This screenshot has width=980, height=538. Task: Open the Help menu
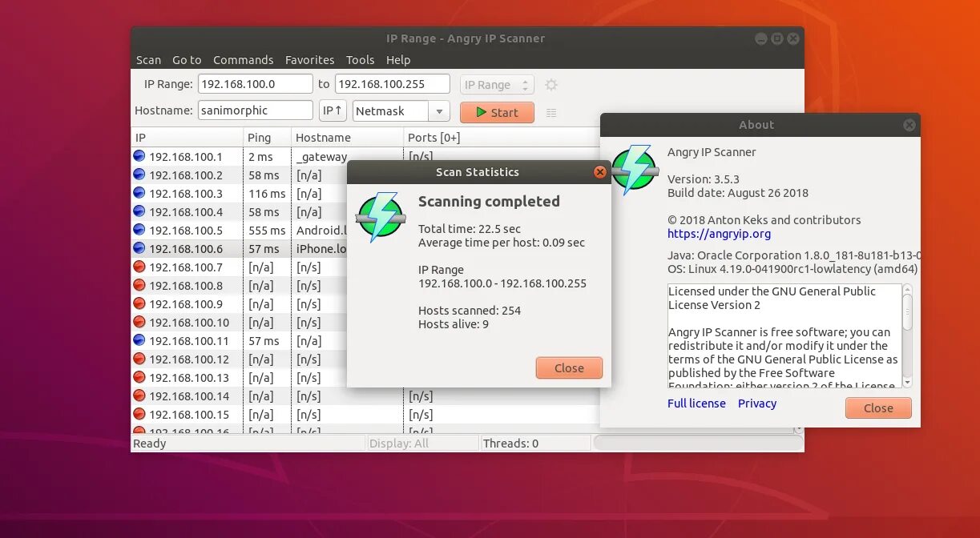tap(398, 60)
